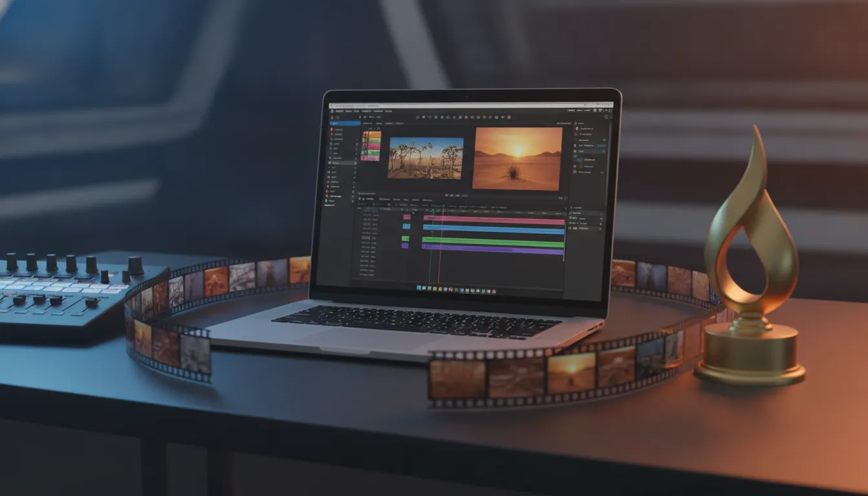This screenshot has width=868, height=496.
Task: Click the small purple track color block
Action: 406,245
